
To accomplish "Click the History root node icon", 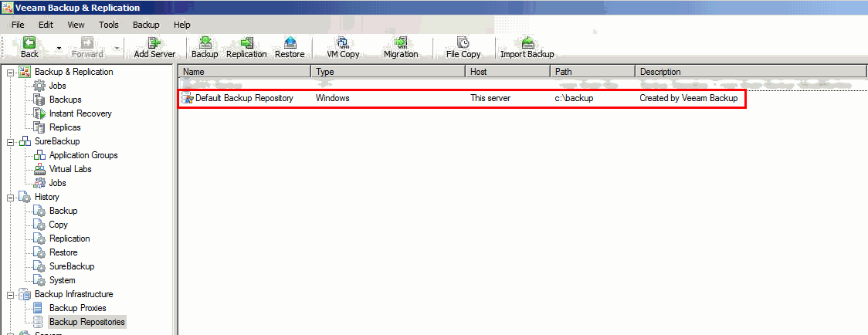I will (x=25, y=197).
